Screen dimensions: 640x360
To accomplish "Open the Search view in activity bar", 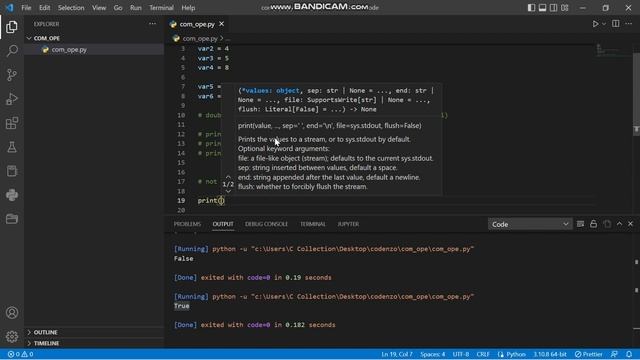I will pos(12,51).
